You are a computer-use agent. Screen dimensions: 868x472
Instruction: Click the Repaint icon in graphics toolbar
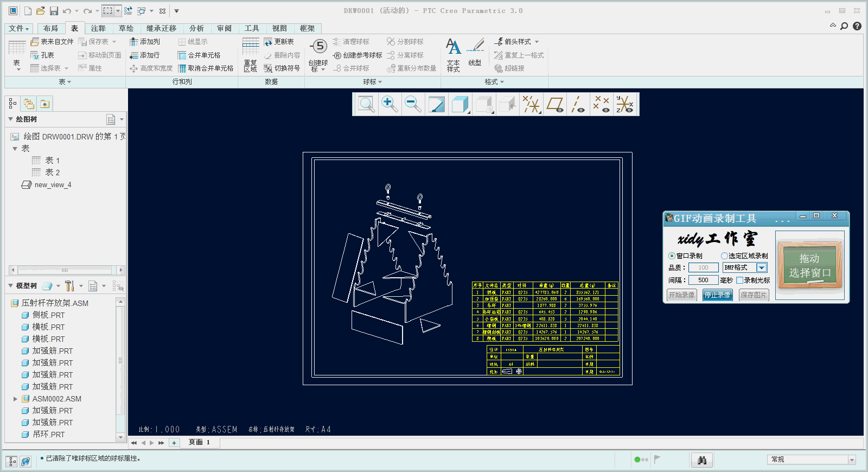click(x=436, y=104)
